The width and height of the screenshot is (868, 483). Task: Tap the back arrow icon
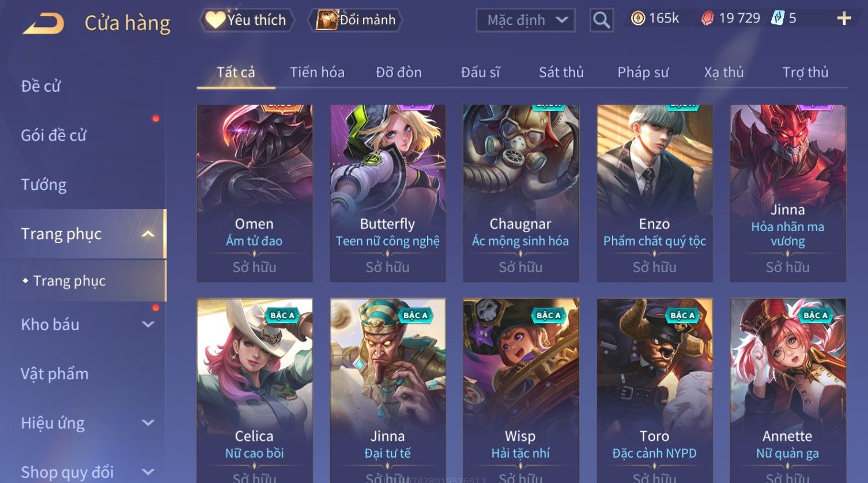point(43,23)
